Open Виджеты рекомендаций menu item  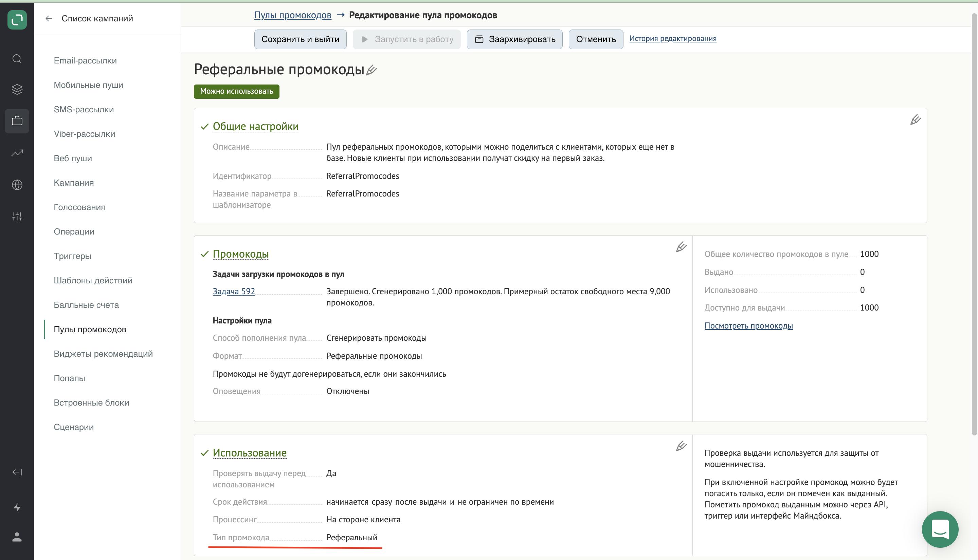[x=103, y=354]
